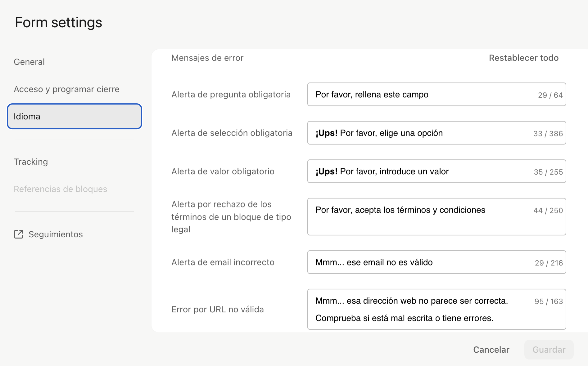This screenshot has width=588, height=366.
Task: Go to Tracking settings
Action: [x=31, y=162]
